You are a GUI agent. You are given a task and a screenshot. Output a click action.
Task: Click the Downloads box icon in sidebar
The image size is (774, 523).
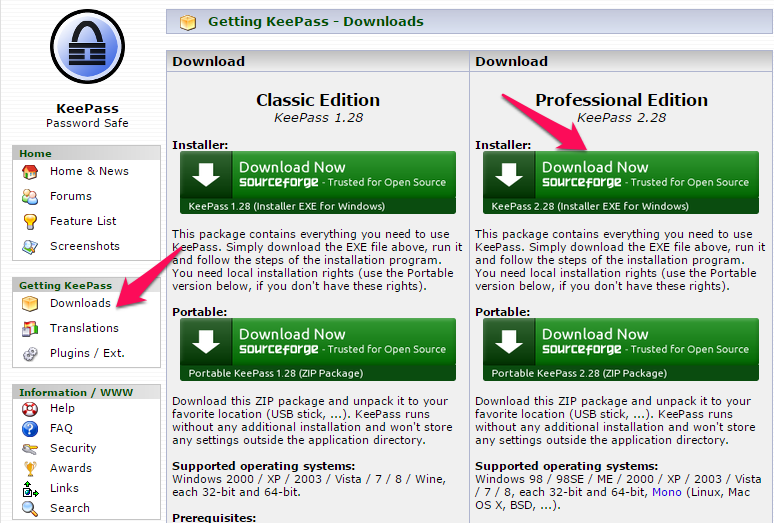(x=30, y=303)
